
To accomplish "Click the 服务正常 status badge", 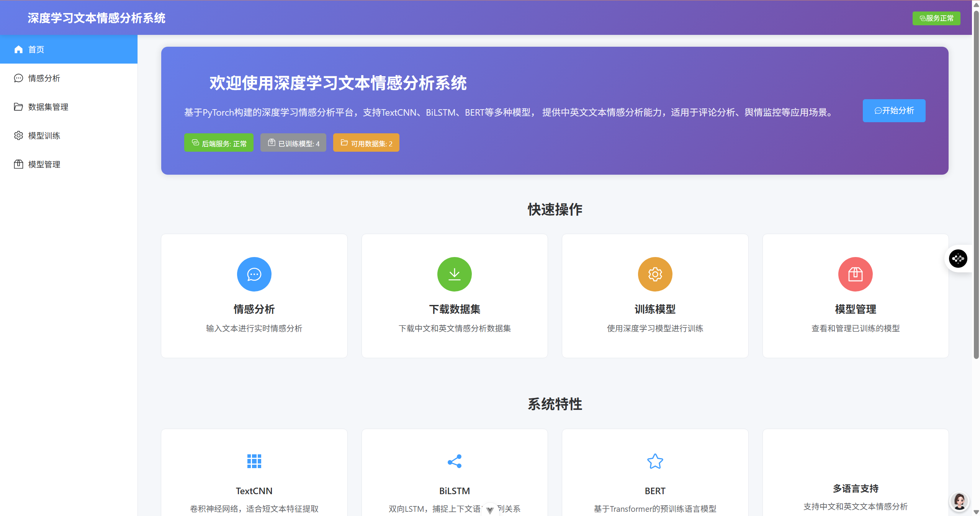I will coord(936,18).
